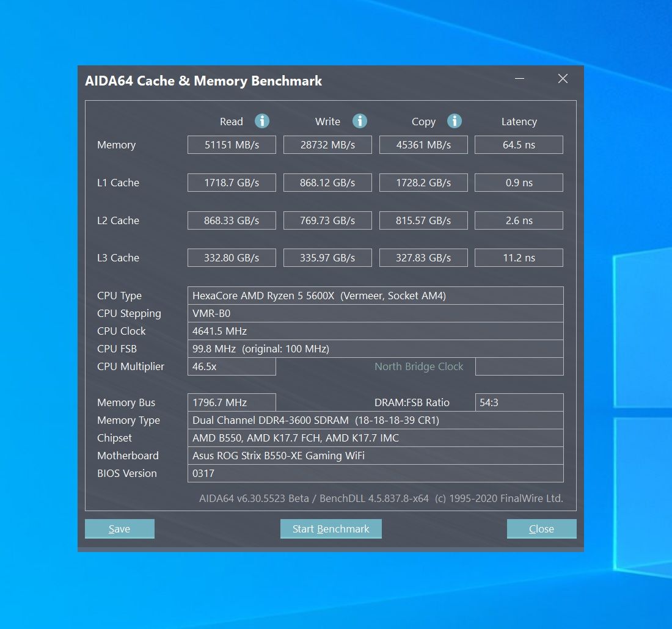Image resolution: width=672 pixels, height=629 pixels.
Task: Click the North Bridge Clock label
Action: (418, 367)
